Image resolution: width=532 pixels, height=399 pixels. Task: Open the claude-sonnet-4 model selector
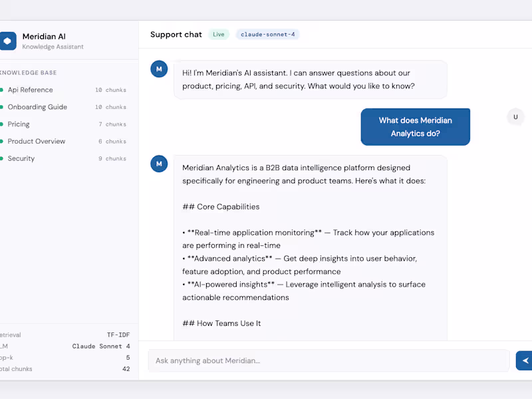268,34
